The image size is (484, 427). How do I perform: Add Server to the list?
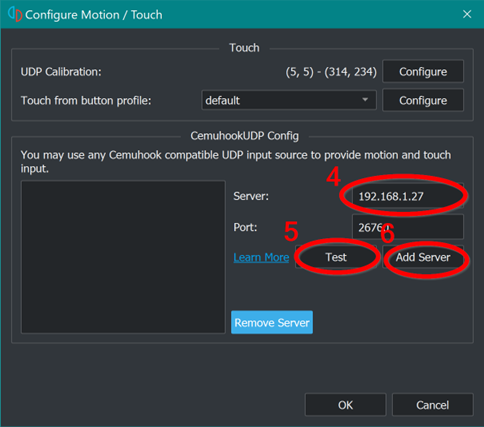pyautogui.click(x=423, y=257)
